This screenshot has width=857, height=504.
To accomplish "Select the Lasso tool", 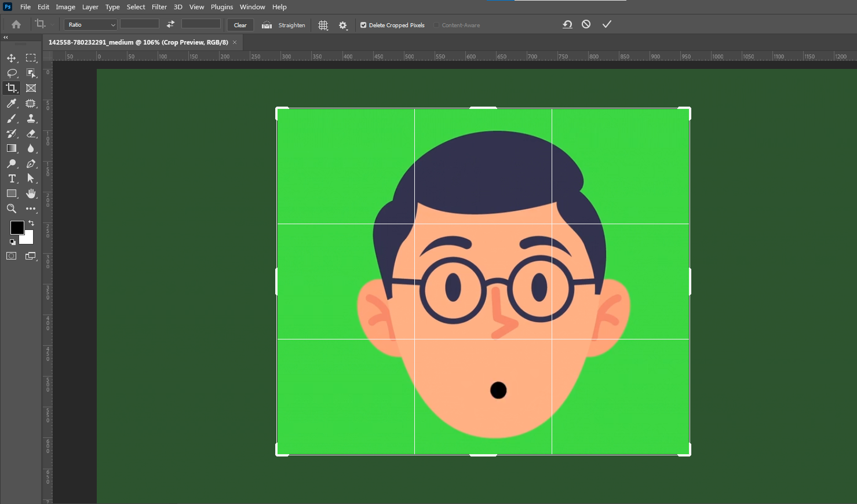I will click(12, 73).
